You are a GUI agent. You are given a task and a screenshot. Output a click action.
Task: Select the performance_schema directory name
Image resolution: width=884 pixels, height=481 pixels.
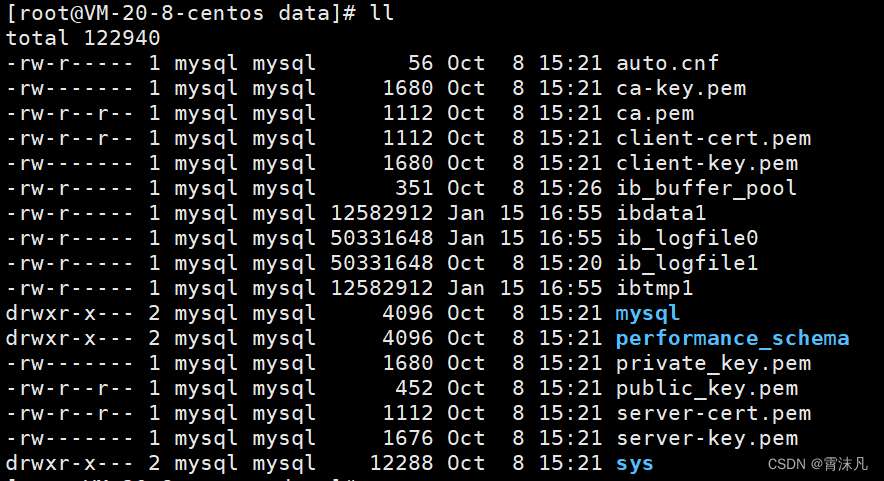(x=732, y=338)
